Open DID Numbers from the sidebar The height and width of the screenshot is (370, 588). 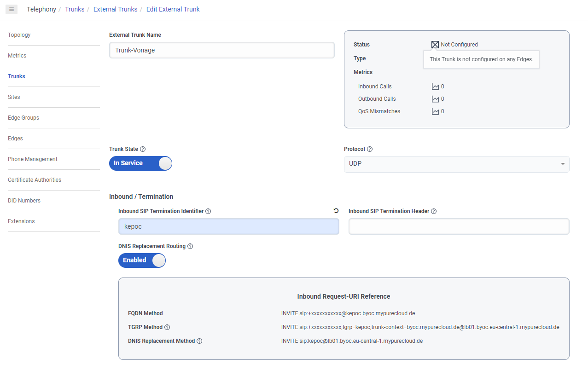[x=24, y=201]
